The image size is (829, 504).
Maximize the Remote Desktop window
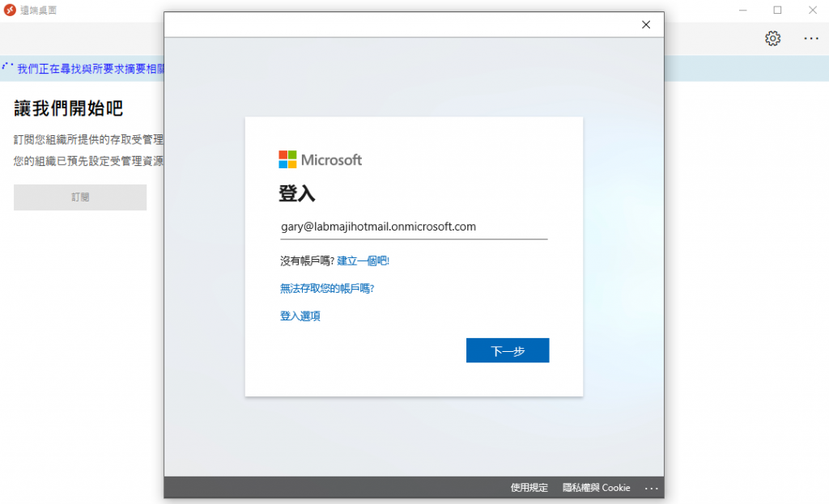(x=777, y=10)
